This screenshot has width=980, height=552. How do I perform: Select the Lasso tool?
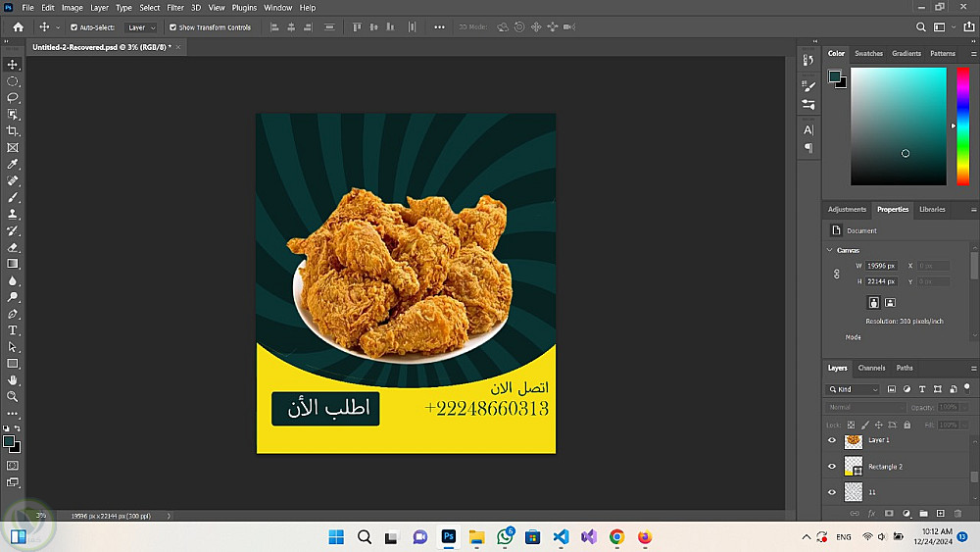(x=13, y=97)
